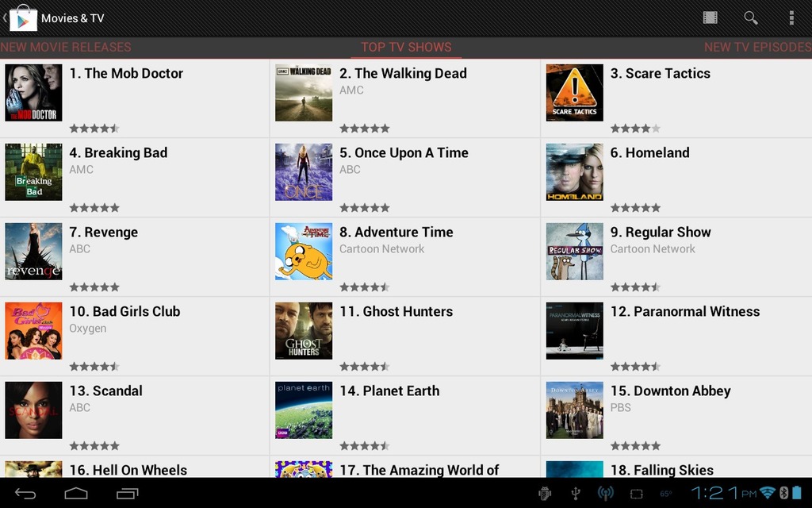The image size is (812, 508).
Task: Tap the wireless hotspot status icon
Action: pyautogui.click(x=605, y=494)
